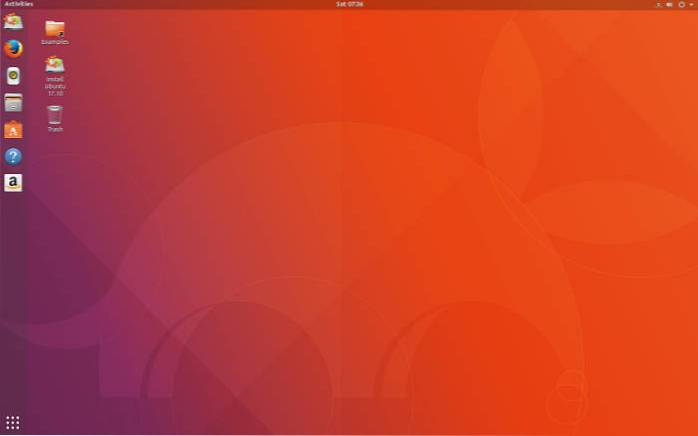The image size is (698, 436).
Task: Open the Amazon launcher in dock
Action: pos(13,183)
